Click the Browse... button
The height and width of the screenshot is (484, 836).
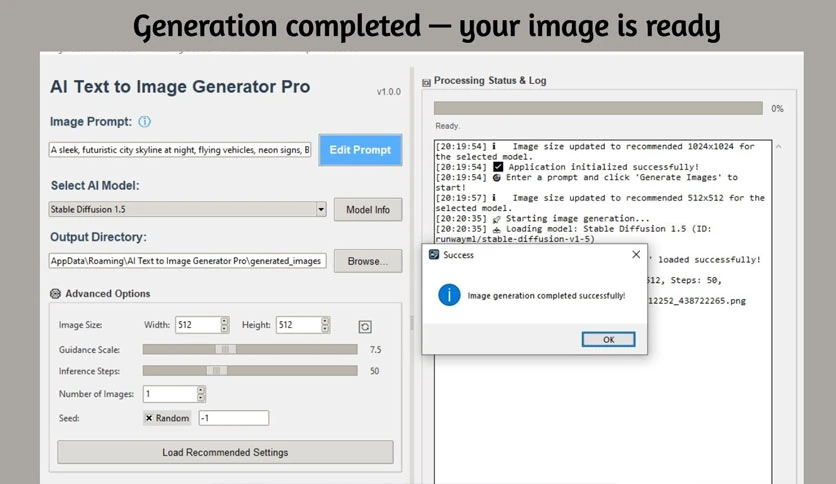coord(368,261)
